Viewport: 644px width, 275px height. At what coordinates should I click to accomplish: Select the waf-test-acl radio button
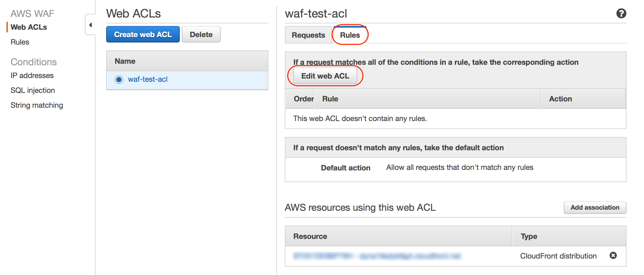(119, 79)
